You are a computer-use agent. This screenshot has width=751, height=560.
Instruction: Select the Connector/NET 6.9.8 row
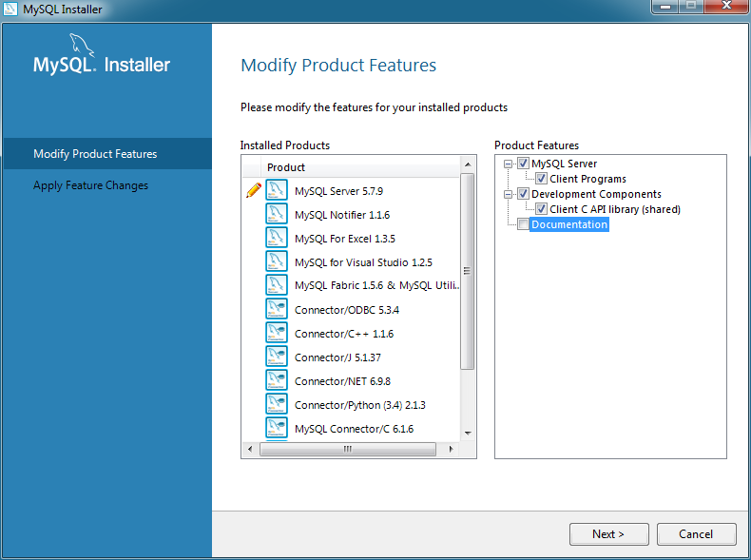pyautogui.click(x=351, y=380)
